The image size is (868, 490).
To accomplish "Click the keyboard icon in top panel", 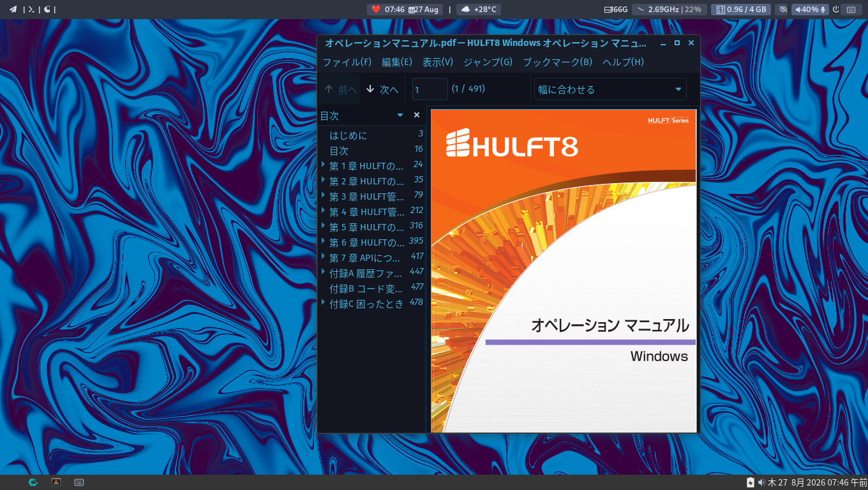I will (851, 10).
